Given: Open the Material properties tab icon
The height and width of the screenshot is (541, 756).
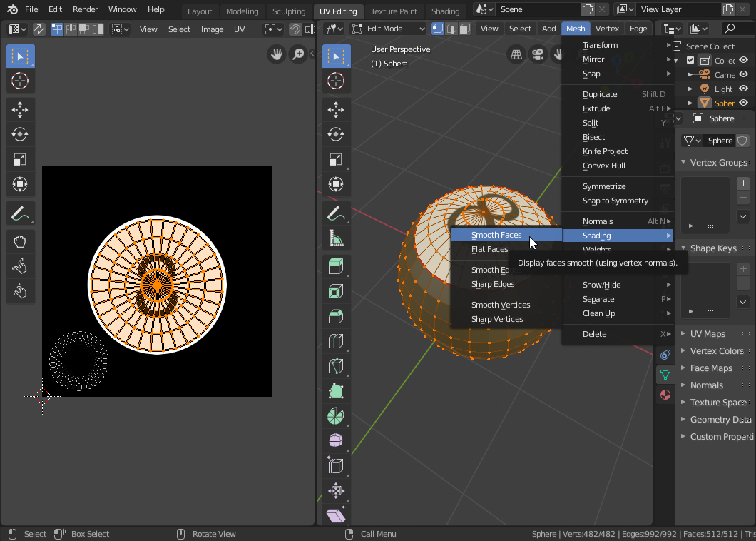Looking at the screenshot, I should [665, 395].
